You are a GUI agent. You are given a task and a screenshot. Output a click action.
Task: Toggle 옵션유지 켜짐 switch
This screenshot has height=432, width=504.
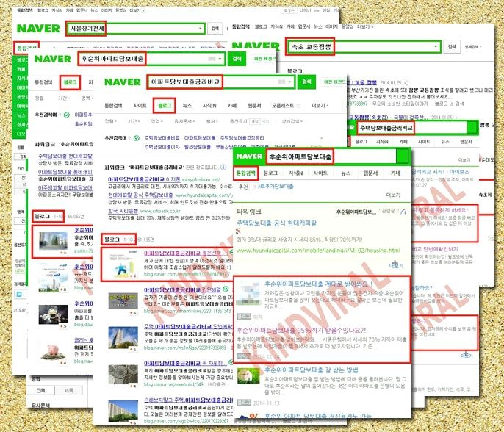coord(255,121)
